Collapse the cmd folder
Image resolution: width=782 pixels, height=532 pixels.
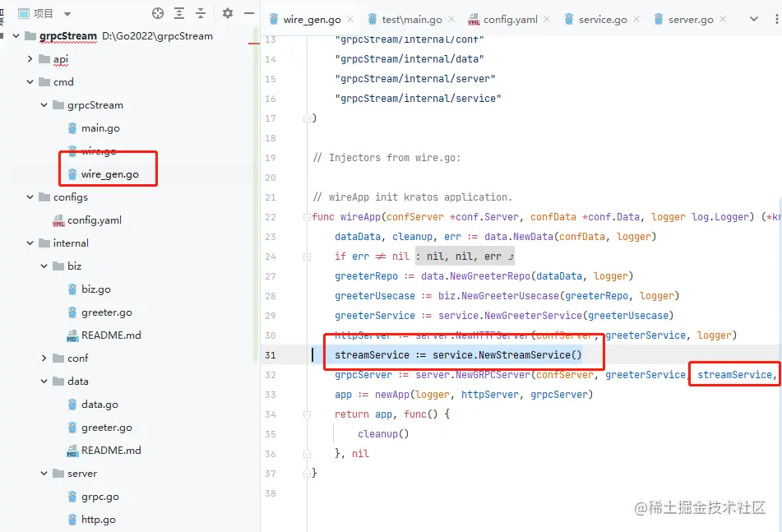(x=30, y=81)
